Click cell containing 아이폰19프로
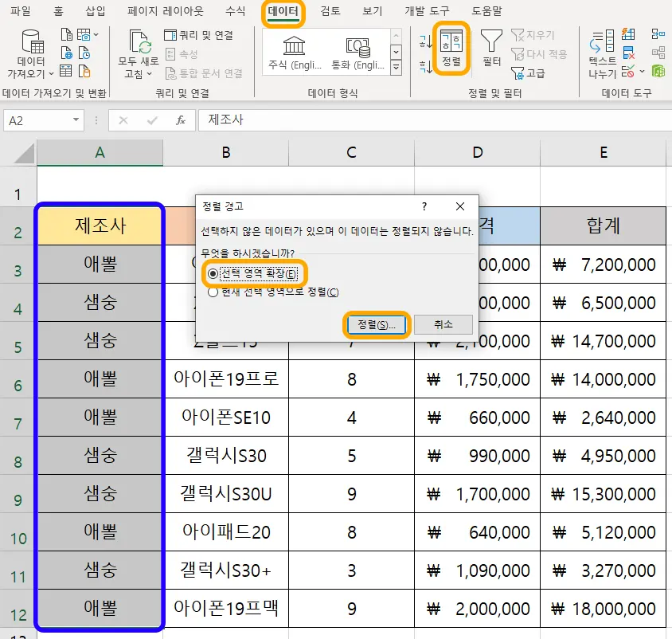The image size is (672, 639). pos(226,379)
